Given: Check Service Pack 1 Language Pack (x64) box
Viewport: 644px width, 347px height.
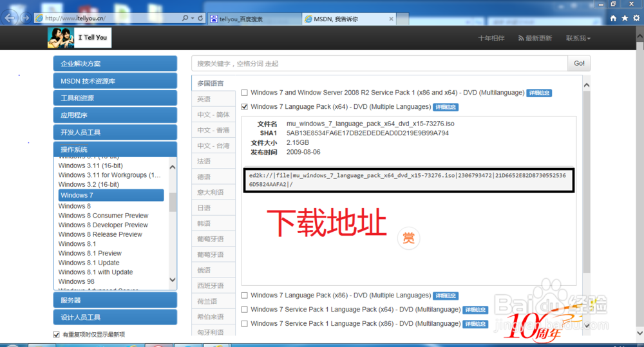Looking at the screenshot, I should pos(244,310).
